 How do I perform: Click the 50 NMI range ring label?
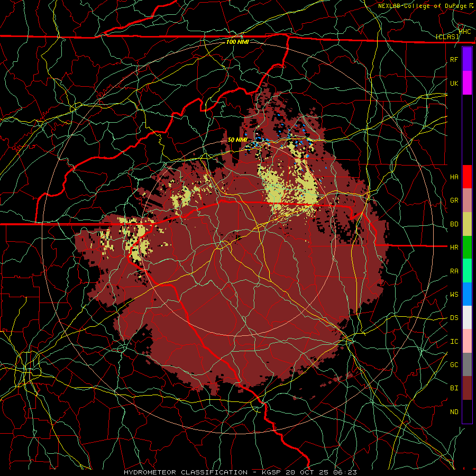pos(237,140)
